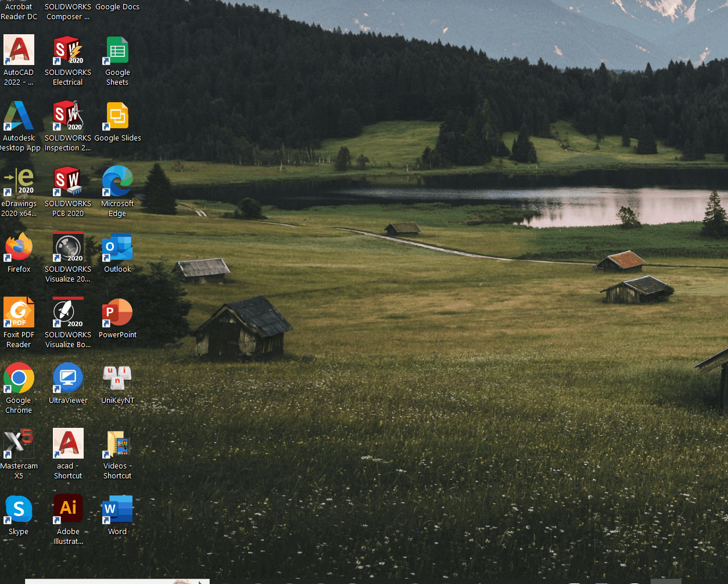Viewport: 728px width, 584px height.
Task: Select the Adobe Illustrator shortcut
Action: [x=68, y=510]
